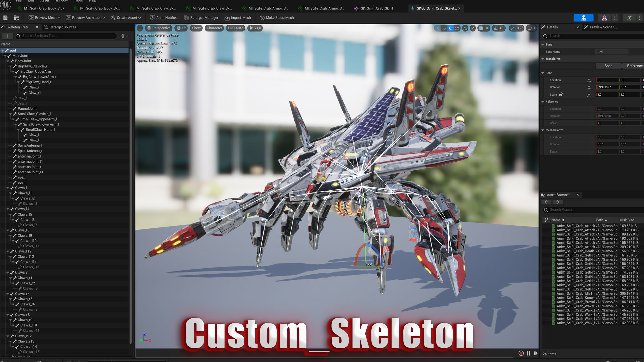Image resolution: width=644 pixels, height=362 pixels.
Task: Click Make Static Mesh button
Action: point(277,18)
